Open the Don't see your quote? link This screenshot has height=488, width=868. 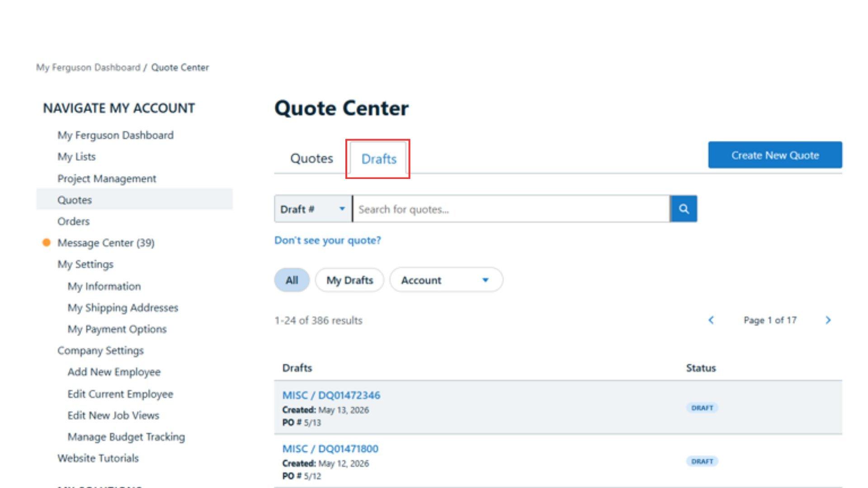[x=328, y=240]
